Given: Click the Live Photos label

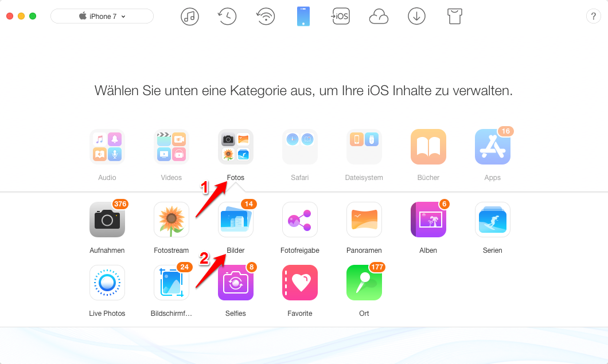Looking at the screenshot, I should tap(107, 313).
